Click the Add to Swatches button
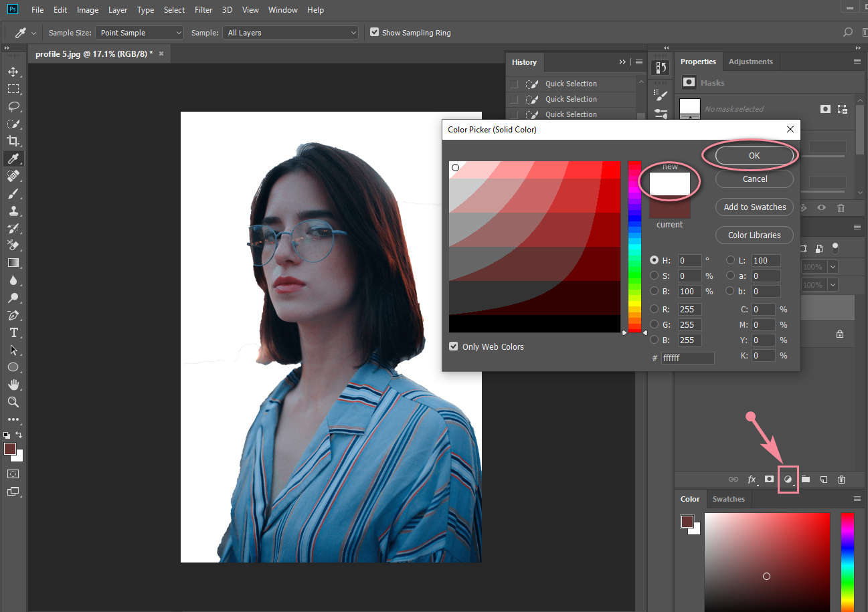 (x=754, y=207)
